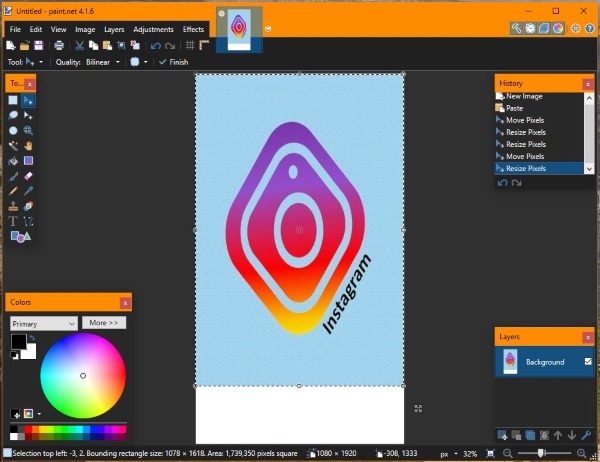Pick a hue on the color wheel
This screenshot has width=600, height=462.
[83, 375]
